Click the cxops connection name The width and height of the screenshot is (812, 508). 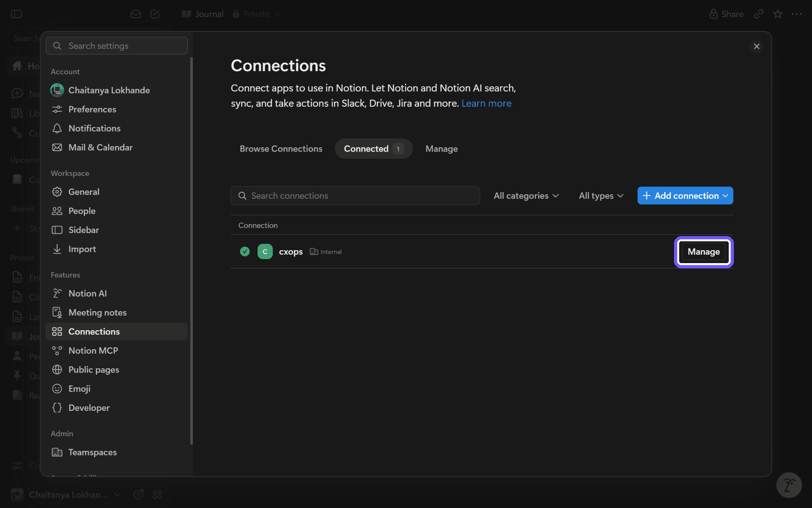(x=291, y=252)
